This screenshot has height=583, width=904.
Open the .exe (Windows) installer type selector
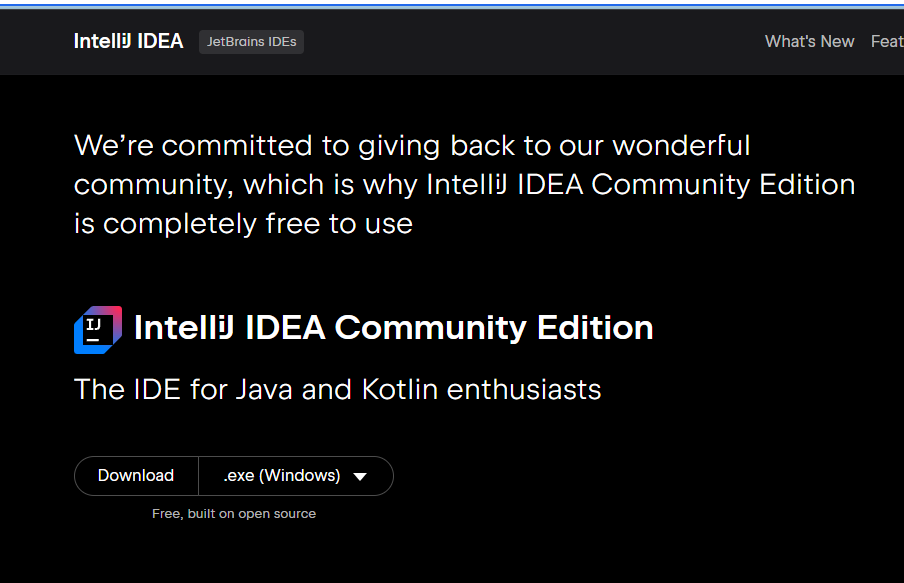click(283, 476)
